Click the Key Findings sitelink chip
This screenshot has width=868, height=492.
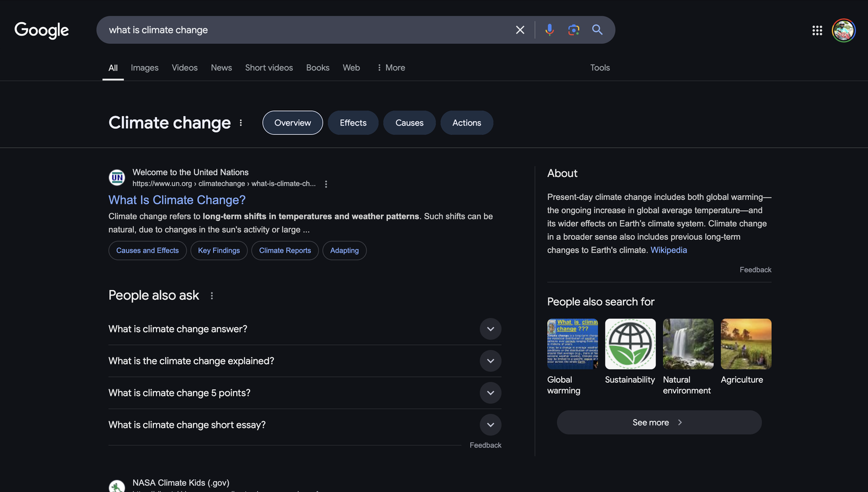coord(219,250)
